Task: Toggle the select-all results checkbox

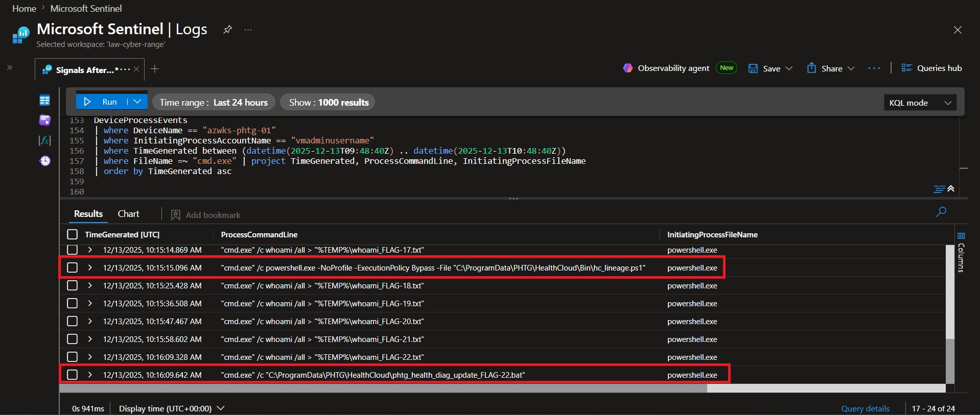Action: (x=73, y=234)
